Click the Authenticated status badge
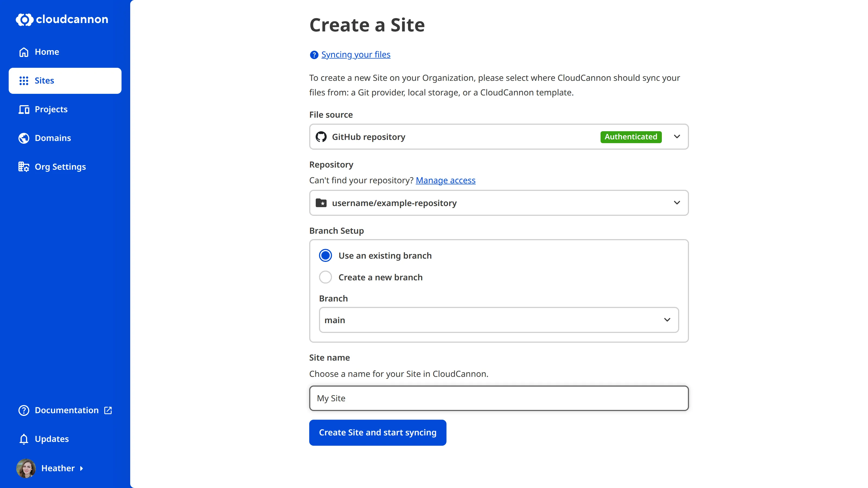Viewport: 868px width, 488px height. (x=631, y=137)
